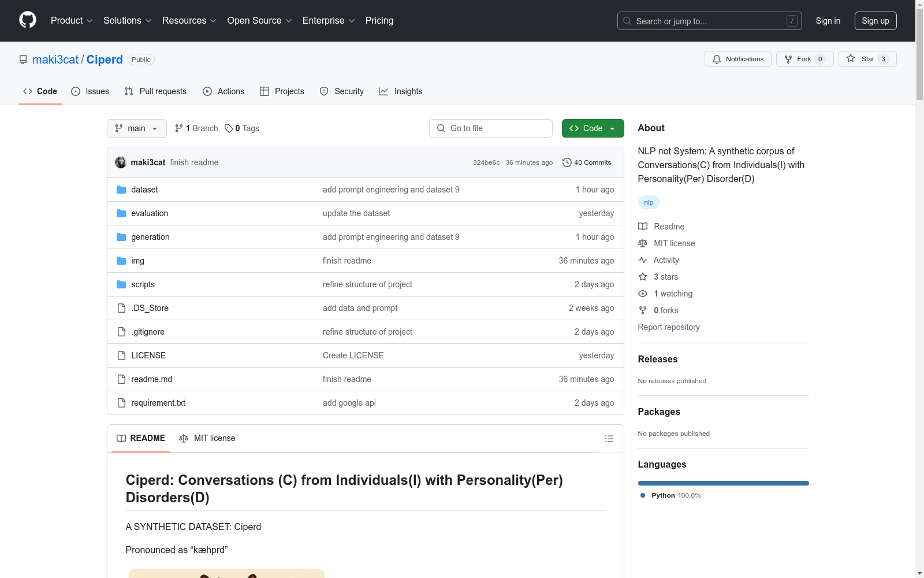Open the Releases section heading link
The image size is (924, 578).
(x=658, y=359)
